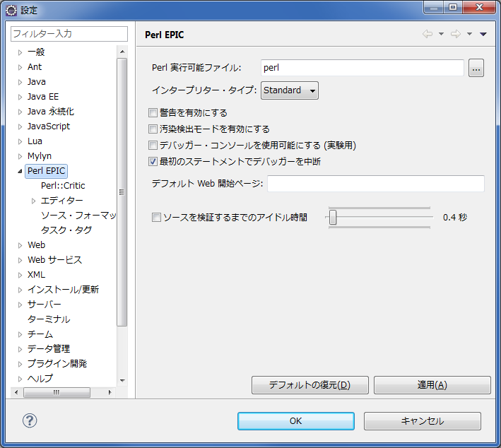The width and height of the screenshot is (501, 448).
Task: Expand the チーム tree node
Action: [x=20, y=334]
